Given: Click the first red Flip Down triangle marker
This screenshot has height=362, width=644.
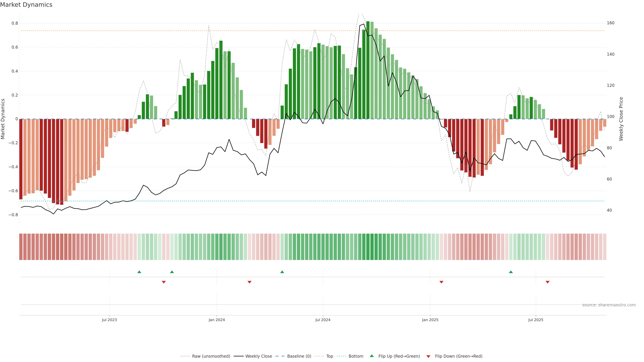Looking at the screenshot, I should 164,282.
